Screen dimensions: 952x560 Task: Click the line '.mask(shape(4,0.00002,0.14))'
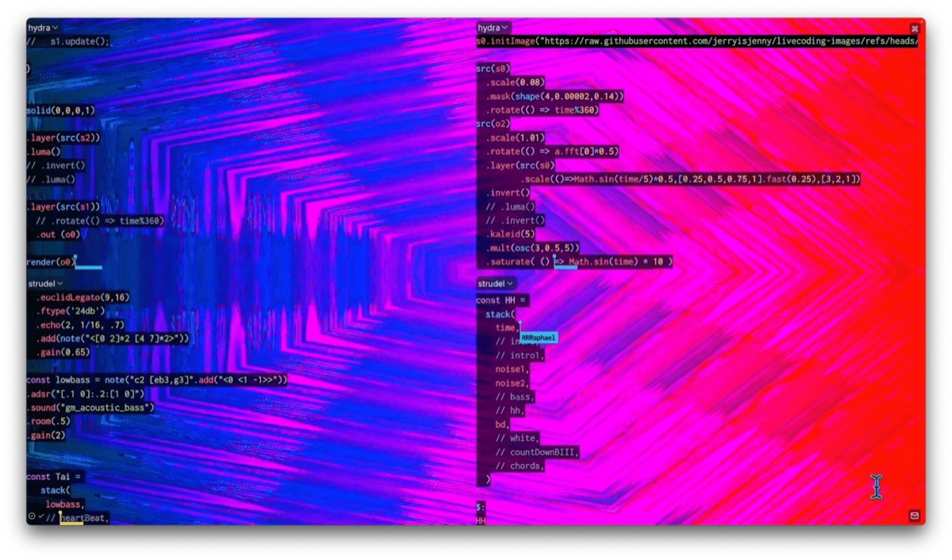[x=555, y=96]
